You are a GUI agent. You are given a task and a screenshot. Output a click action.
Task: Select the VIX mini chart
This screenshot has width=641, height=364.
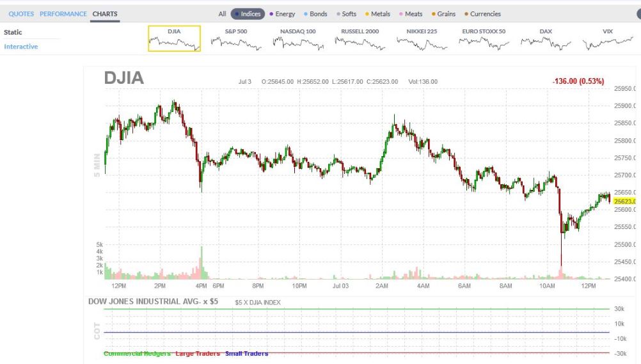click(608, 39)
